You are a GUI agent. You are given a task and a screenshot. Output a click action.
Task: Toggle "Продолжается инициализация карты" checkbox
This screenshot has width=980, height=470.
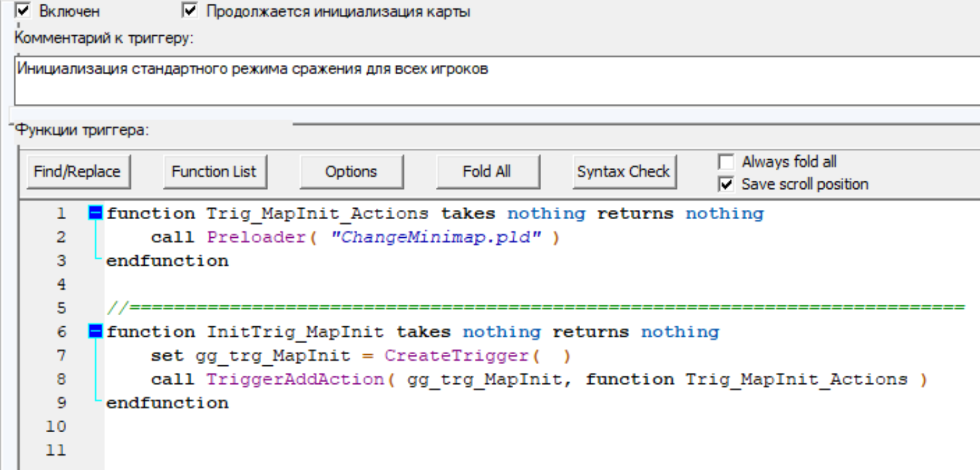pyautogui.click(x=190, y=11)
